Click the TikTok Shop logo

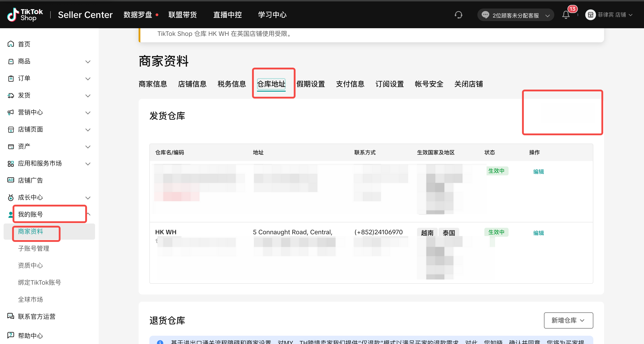click(25, 15)
